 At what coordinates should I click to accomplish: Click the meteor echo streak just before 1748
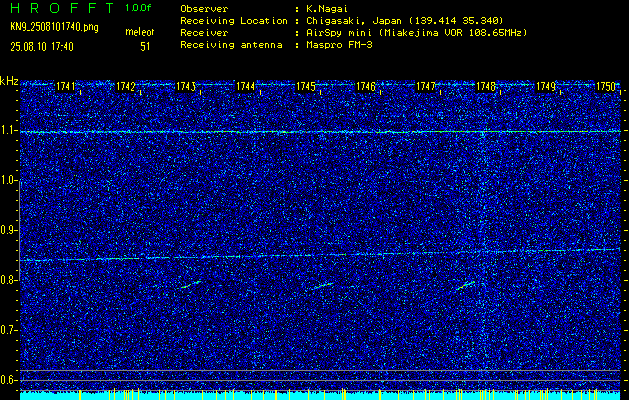pos(465,285)
